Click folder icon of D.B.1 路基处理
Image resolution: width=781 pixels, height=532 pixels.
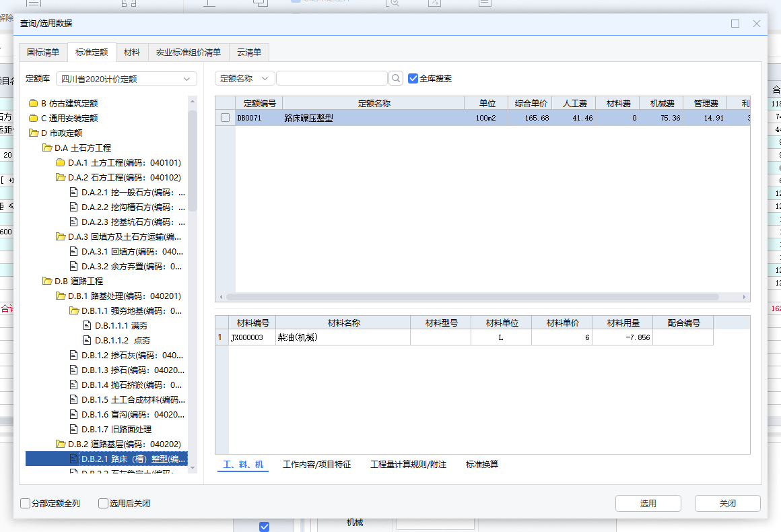click(61, 296)
